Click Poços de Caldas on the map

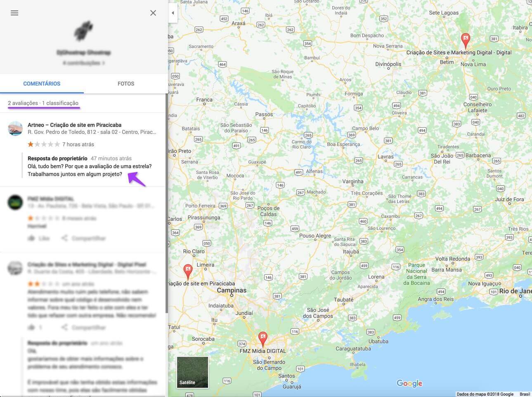pyautogui.click(x=268, y=211)
